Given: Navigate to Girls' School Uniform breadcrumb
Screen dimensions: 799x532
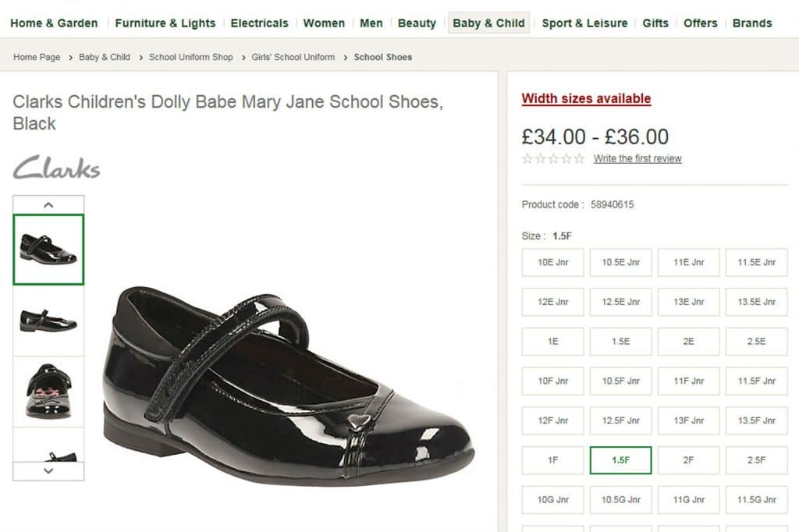Looking at the screenshot, I should [293, 57].
